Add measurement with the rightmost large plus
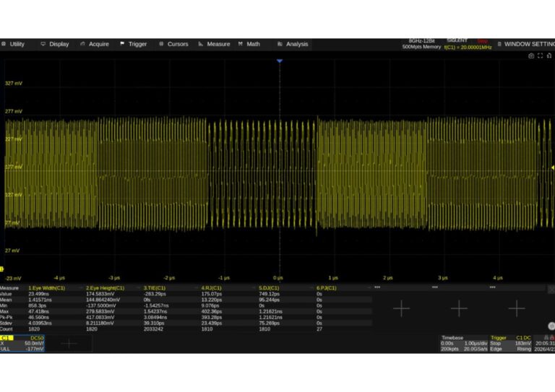The image size is (555, 392). tap(517, 308)
